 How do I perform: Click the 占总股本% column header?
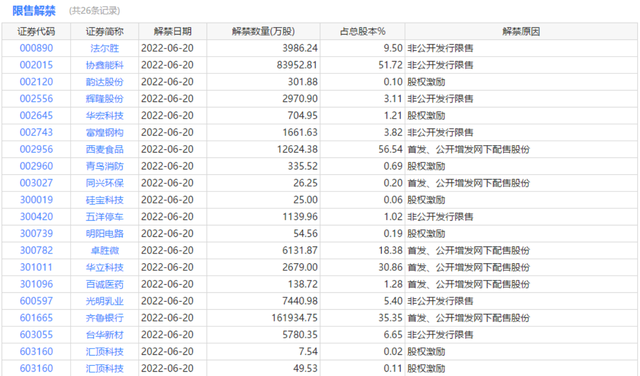click(x=362, y=31)
